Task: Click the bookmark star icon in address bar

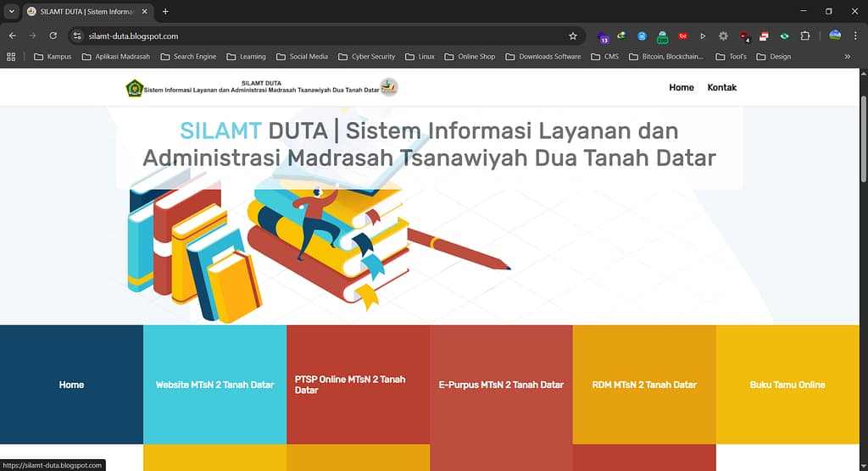Action: pyautogui.click(x=573, y=36)
